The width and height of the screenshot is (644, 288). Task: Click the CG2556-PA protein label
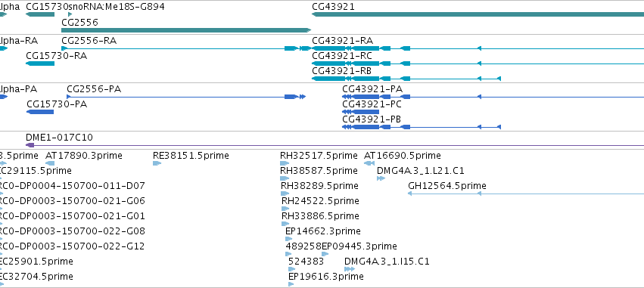tap(94, 89)
